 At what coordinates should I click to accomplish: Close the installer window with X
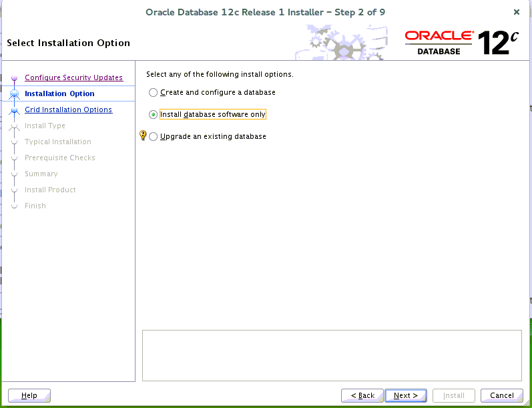pos(517,12)
